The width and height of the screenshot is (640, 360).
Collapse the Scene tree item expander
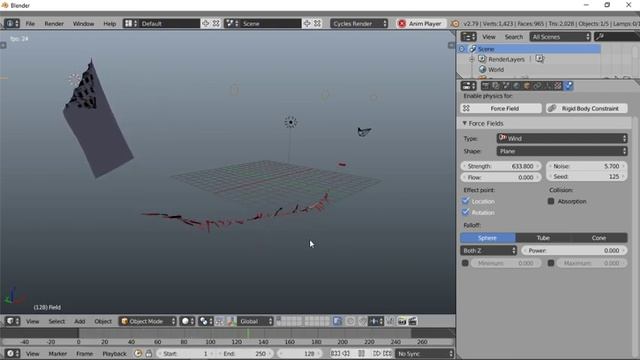(462, 49)
